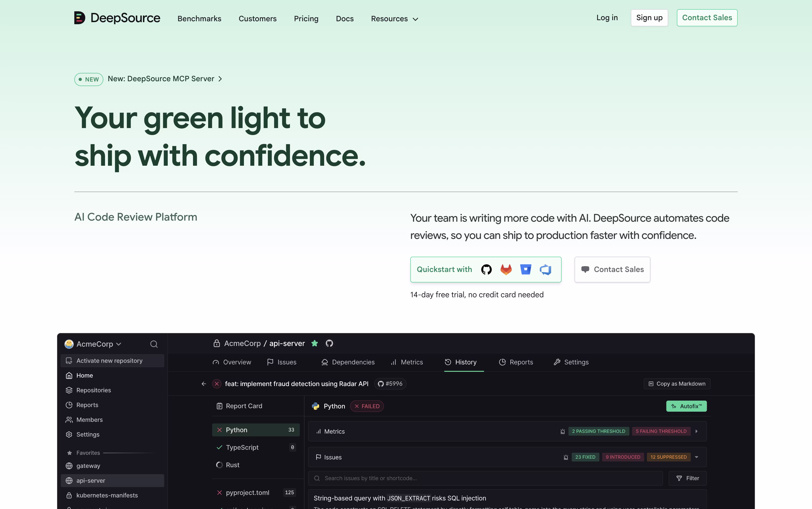Viewport: 812px width, 509px height.
Task: Open the Resources dropdown menu
Action: pos(394,19)
